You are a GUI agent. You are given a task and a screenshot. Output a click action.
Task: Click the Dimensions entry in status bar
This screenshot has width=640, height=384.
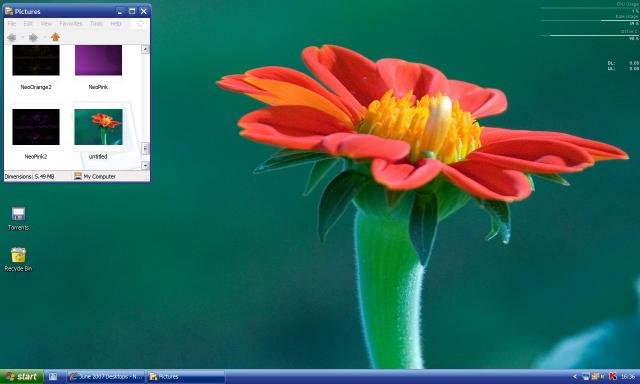(x=29, y=176)
